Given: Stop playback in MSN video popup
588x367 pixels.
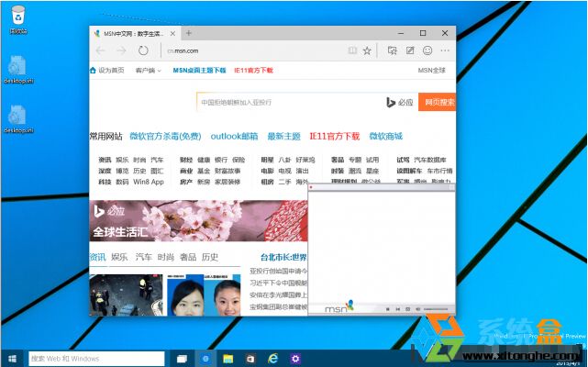Looking at the screenshot, I should 387,309.
